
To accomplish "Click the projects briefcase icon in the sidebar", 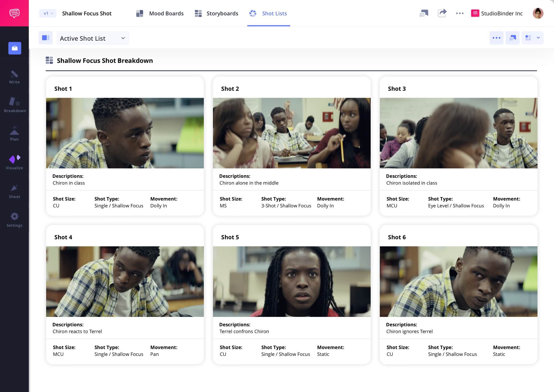I will [x=14, y=48].
